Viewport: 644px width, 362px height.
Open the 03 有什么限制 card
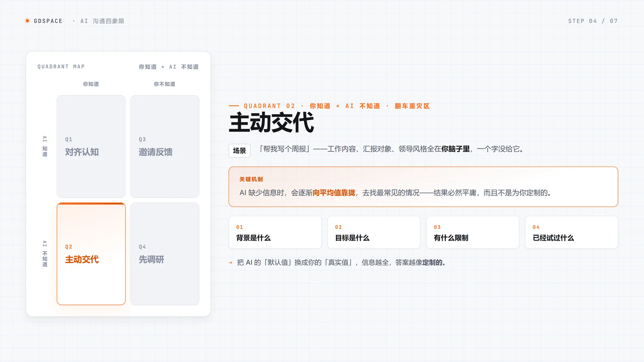tap(473, 232)
